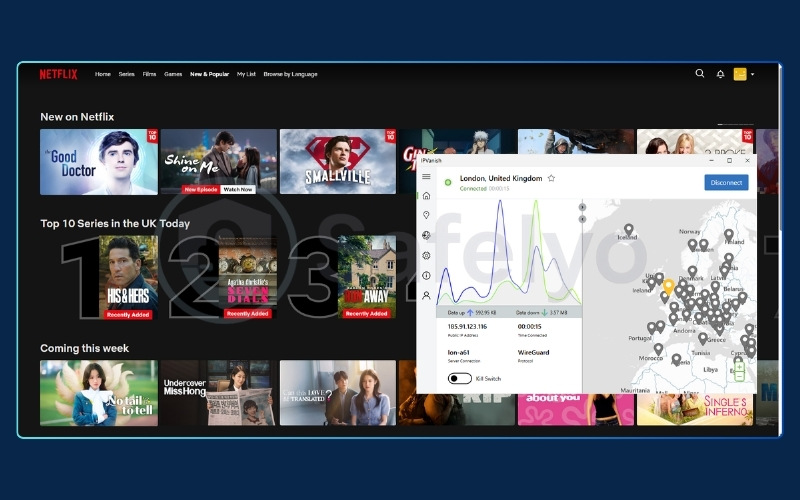Zoom in on the IPVanish map

tap(739, 367)
